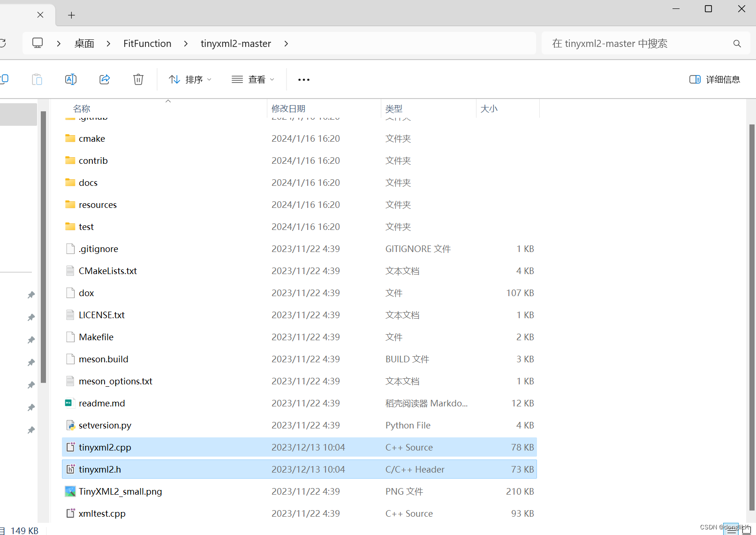Click the 排序 sort icon

(x=174, y=79)
